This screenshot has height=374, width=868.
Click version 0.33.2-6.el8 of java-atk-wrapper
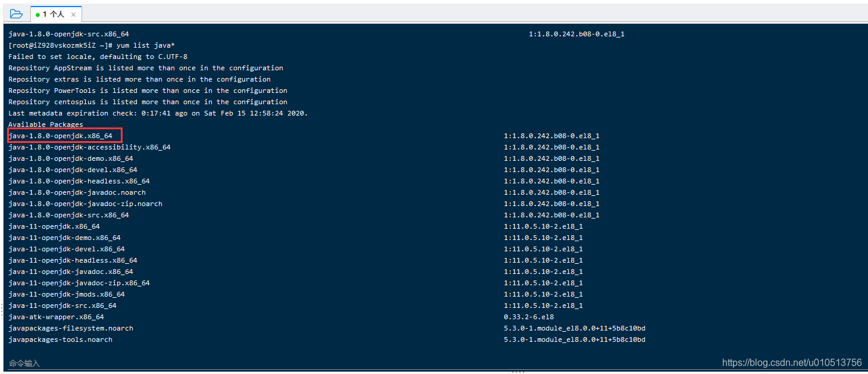coord(529,317)
